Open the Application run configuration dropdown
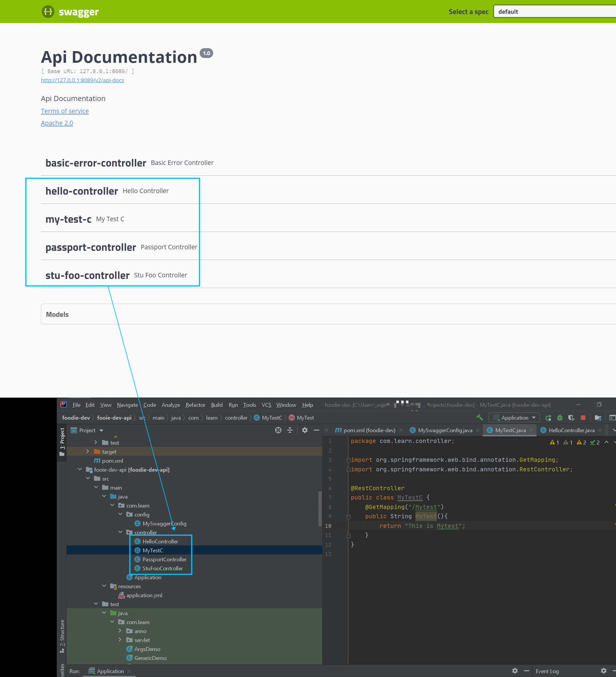The image size is (616, 677). point(514,418)
